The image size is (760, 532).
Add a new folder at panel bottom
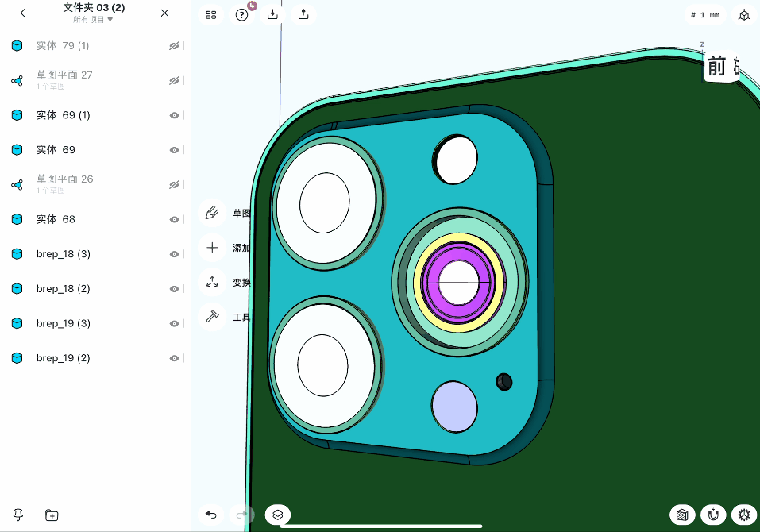coord(52,515)
